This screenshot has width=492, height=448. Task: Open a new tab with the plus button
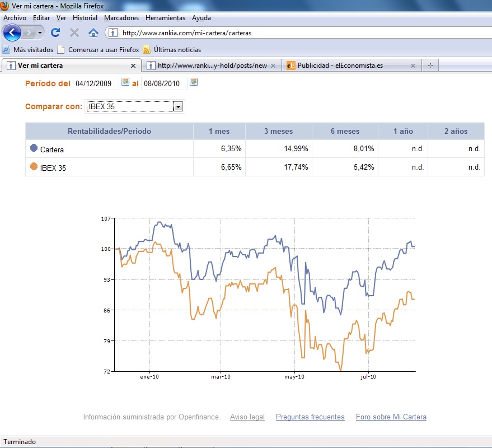tap(430, 66)
